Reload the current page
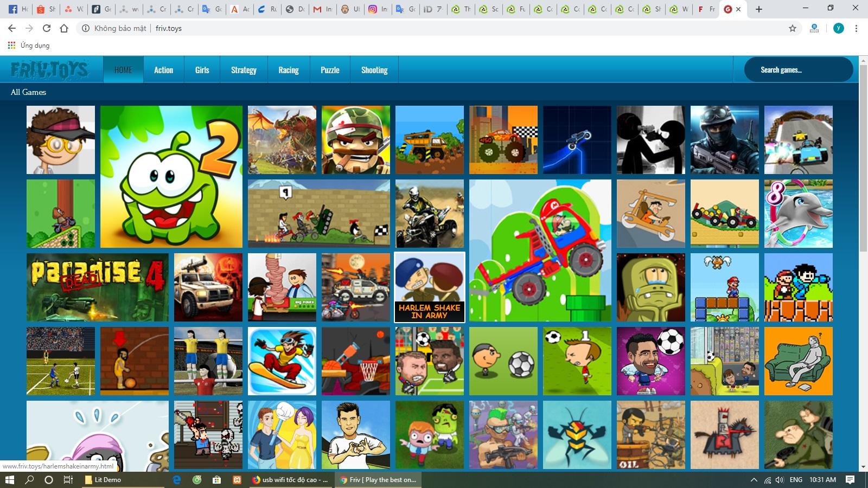This screenshot has height=488, width=868. [48, 28]
